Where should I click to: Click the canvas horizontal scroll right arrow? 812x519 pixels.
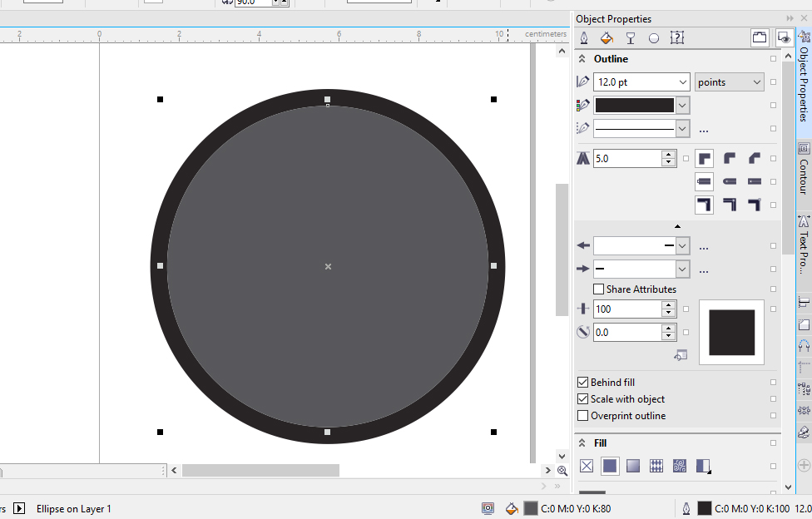(548, 470)
